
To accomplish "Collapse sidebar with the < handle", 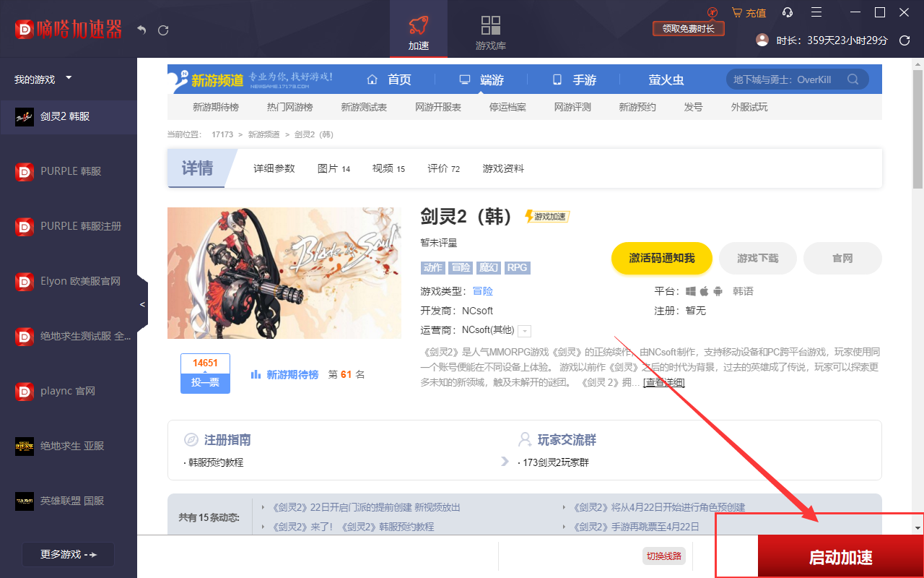I will 142,304.
